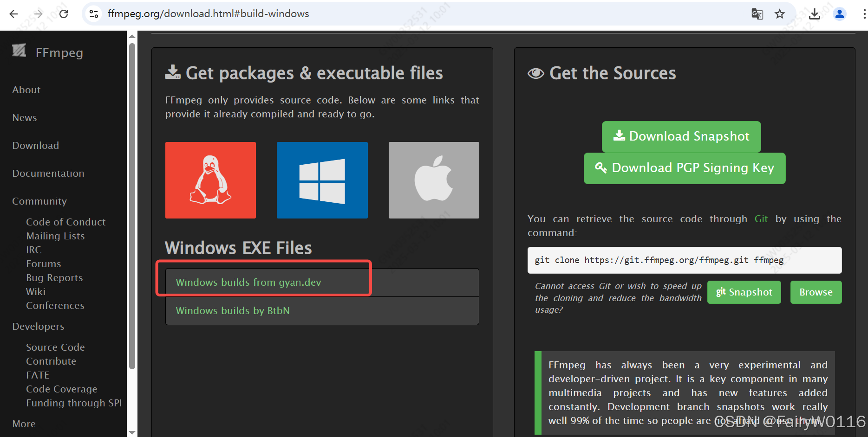Screen dimensions: 868x437
Task: Open the News sidebar item
Action: [x=25, y=118]
